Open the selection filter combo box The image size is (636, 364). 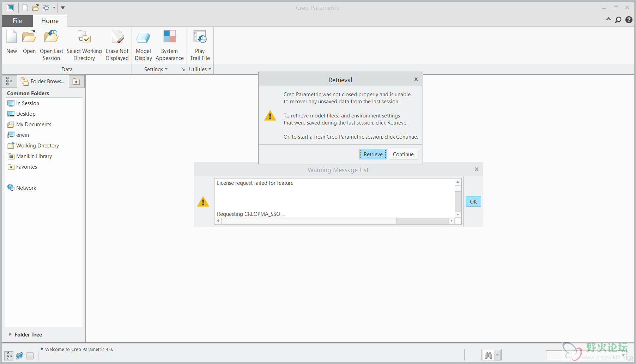click(587, 355)
